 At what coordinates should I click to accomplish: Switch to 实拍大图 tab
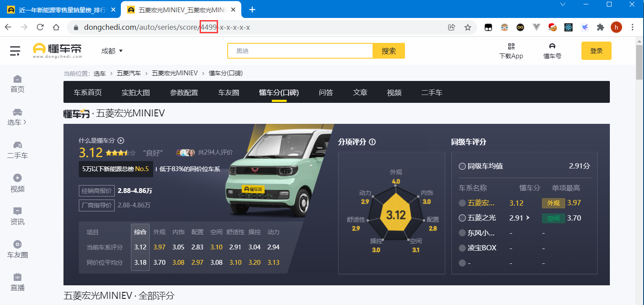click(136, 92)
